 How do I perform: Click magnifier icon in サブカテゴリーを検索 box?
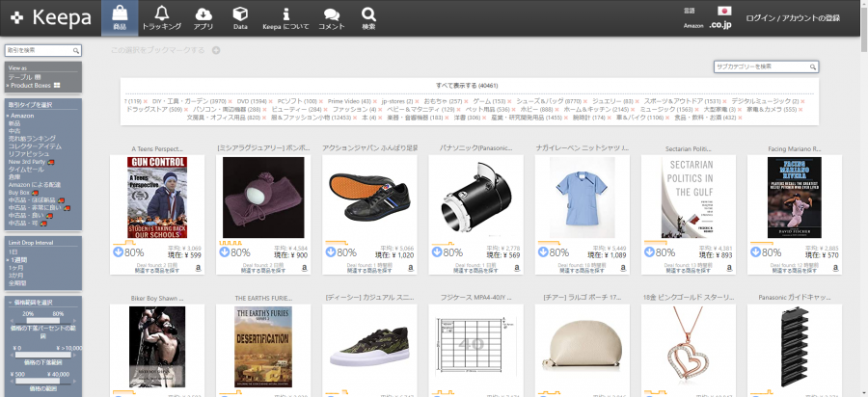pyautogui.click(x=813, y=66)
